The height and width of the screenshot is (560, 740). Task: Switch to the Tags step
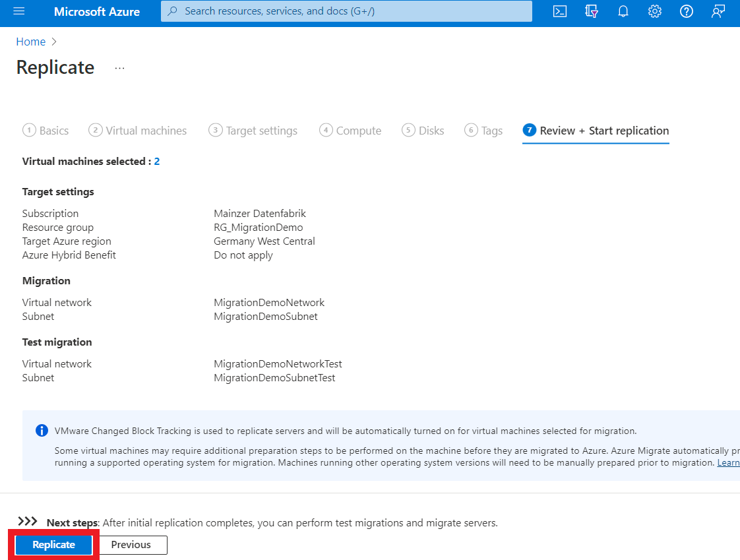483,131
